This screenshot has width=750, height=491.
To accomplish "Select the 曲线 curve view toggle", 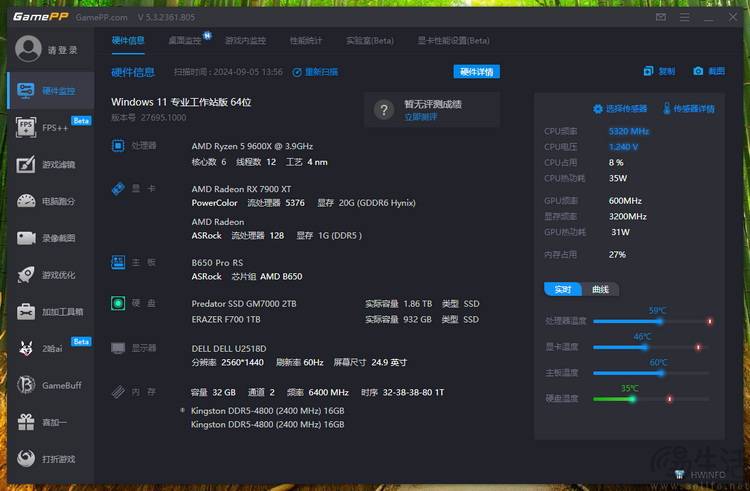I will click(x=600, y=289).
